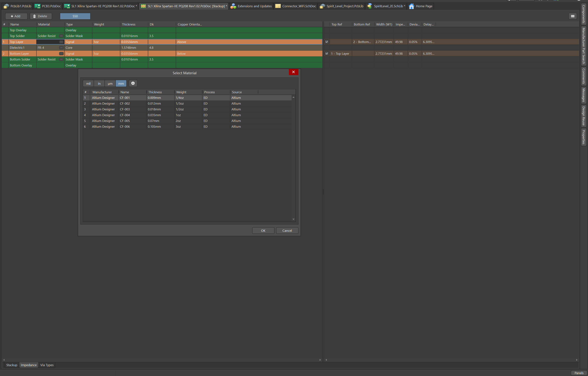Click the hamburger menu icon at top right
The width and height of the screenshot is (588, 376).
point(572,16)
